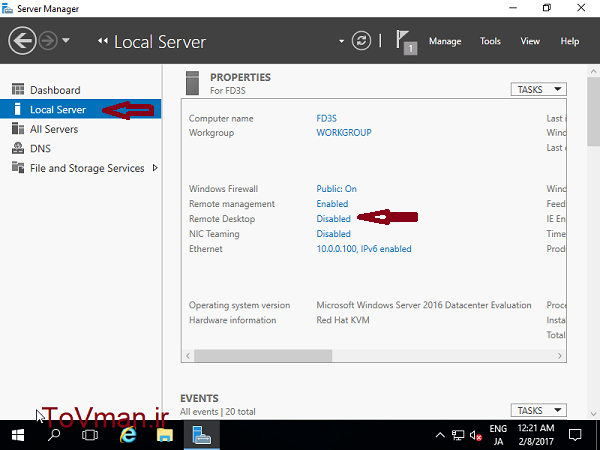Open the Manage menu
This screenshot has height=450, width=600.
point(445,41)
